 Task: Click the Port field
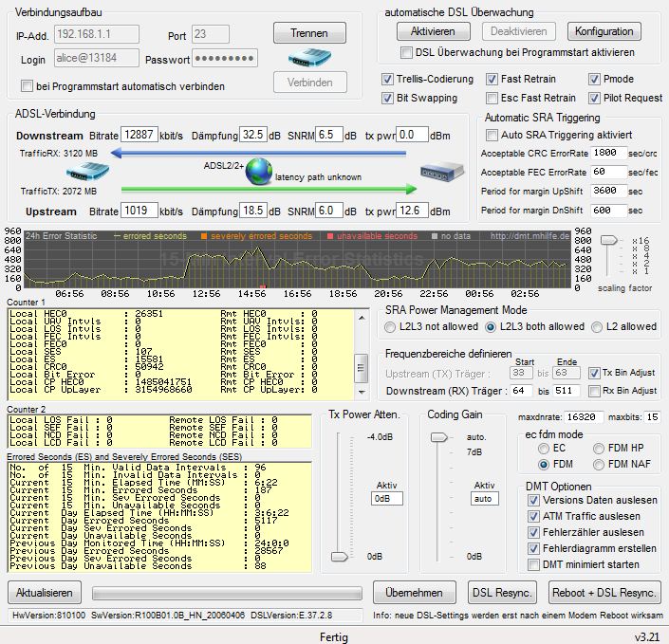click(211, 34)
